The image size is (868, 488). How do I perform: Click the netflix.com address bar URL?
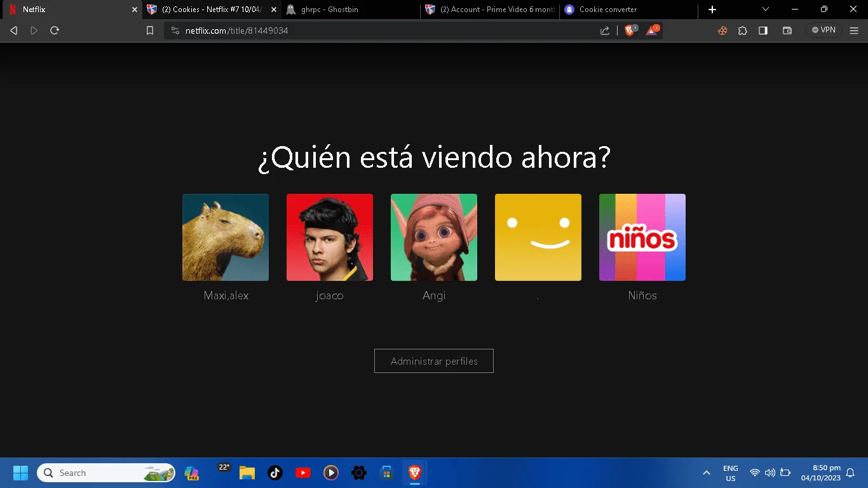236,30
